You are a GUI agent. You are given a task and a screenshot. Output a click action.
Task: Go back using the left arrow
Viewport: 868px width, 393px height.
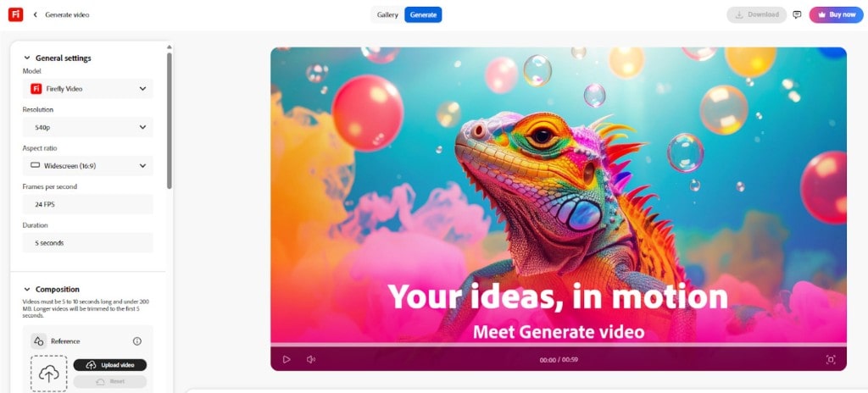point(36,15)
